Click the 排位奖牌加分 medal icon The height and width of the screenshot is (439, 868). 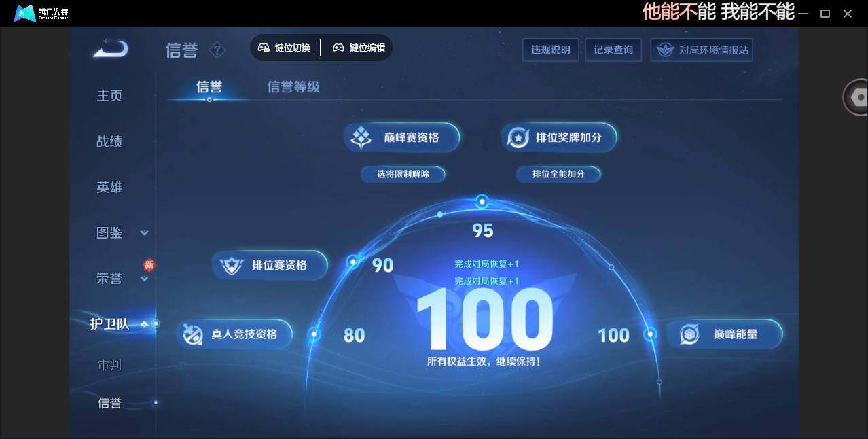[518, 137]
